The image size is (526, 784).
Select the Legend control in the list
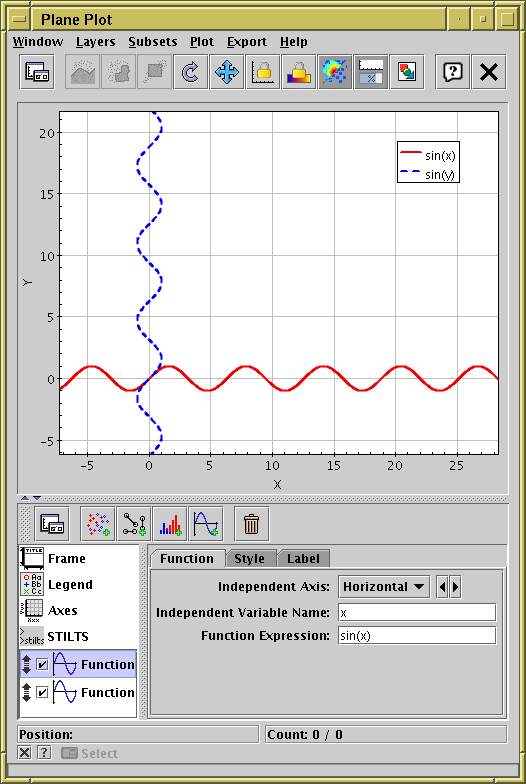click(78, 584)
